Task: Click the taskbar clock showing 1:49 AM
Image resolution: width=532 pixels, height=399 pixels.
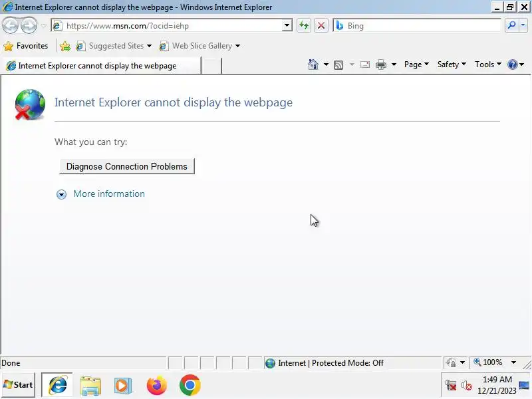Action: 497,385
